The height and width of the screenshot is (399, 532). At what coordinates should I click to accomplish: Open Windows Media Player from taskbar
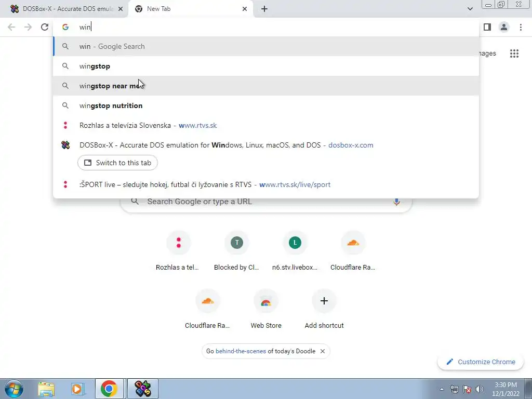pyautogui.click(x=77, y=389)
